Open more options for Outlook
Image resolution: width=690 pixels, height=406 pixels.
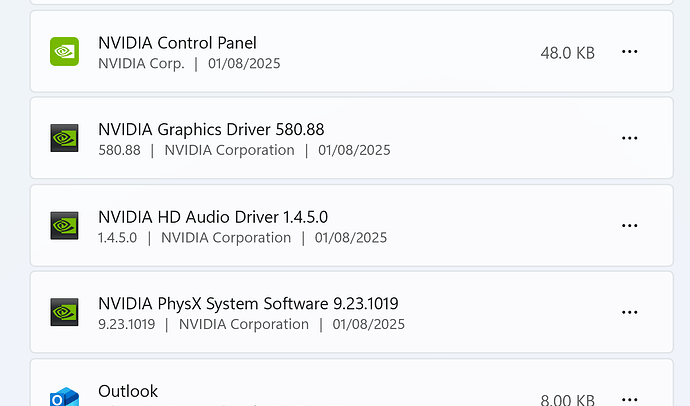pos(629,399)
